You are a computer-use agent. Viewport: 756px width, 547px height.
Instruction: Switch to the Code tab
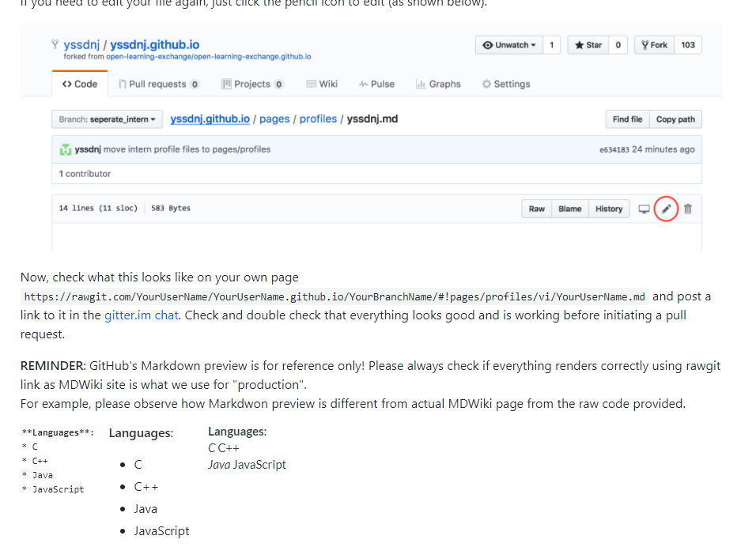80,84
